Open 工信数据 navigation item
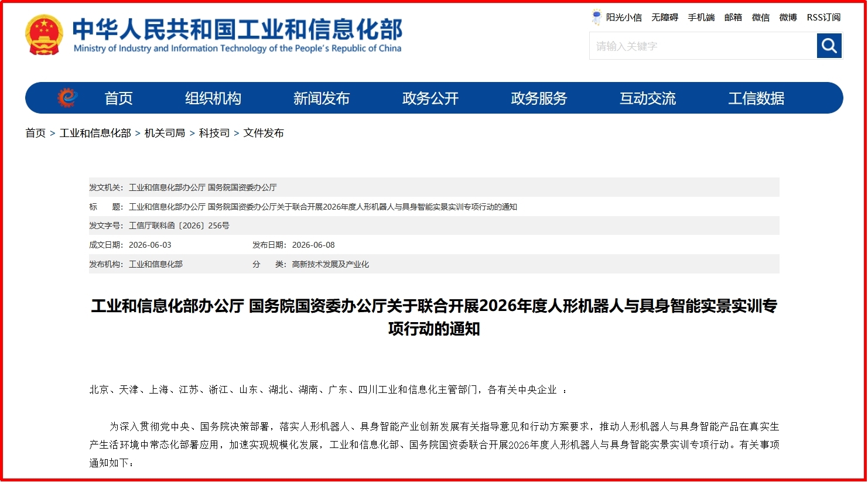868x482 pixels. tap(756, 98)
